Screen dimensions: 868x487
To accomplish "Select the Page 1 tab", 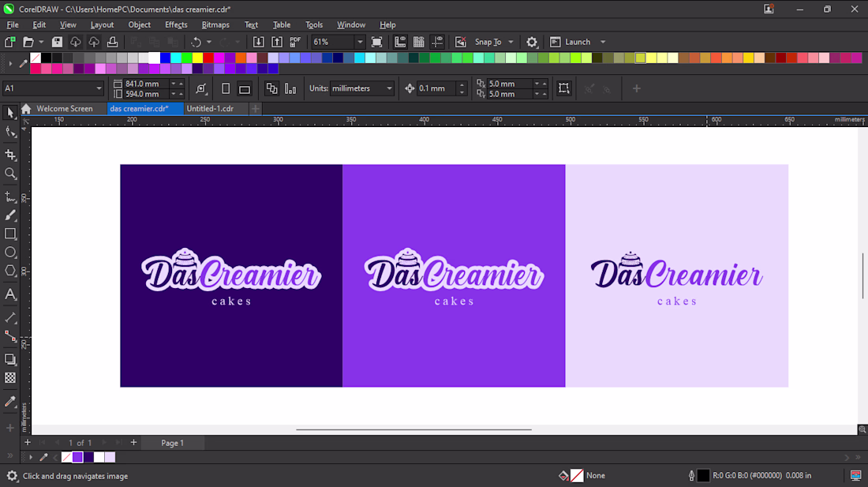I will tap(172, 443).
